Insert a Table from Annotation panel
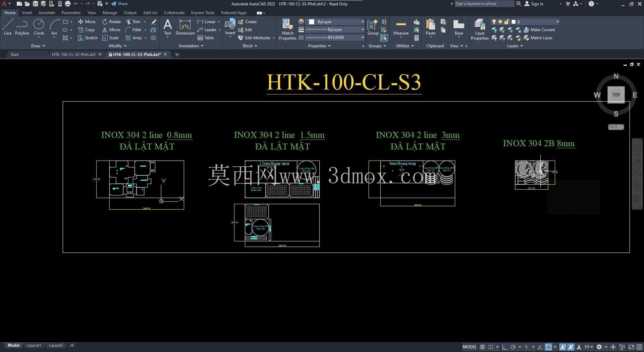 [x=206, y=38]
